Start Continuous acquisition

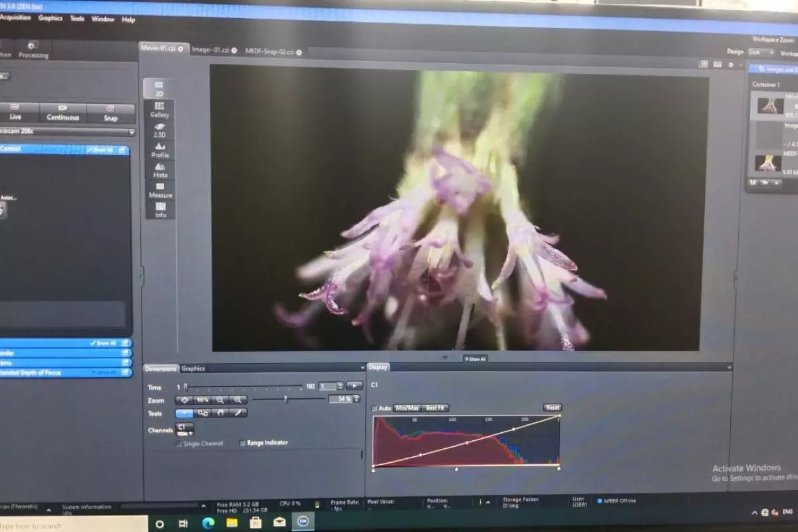[x=63, y=112]
